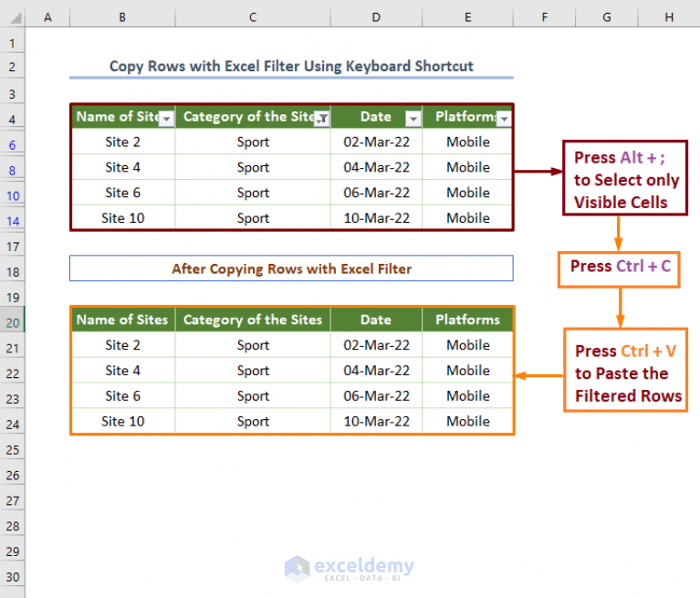Select column E header
Image resolution: width=700 pixels, height=598 pixels.
[468, 17]
